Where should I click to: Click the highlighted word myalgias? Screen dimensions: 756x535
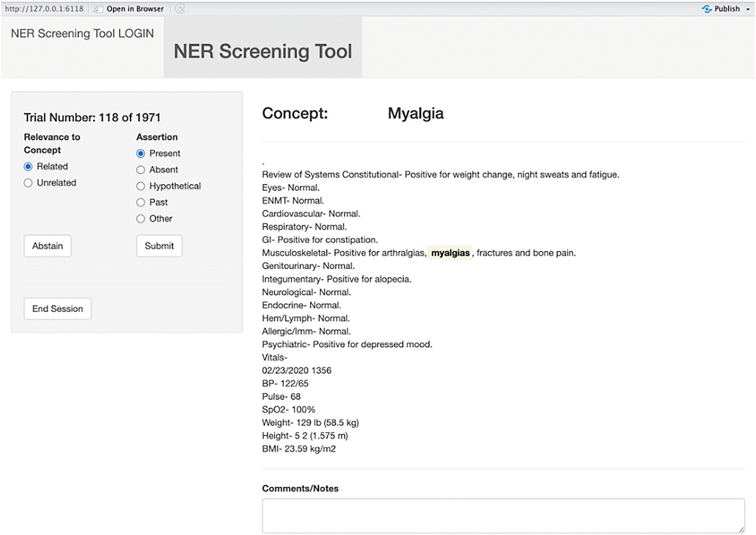click(x=450, y=253)
